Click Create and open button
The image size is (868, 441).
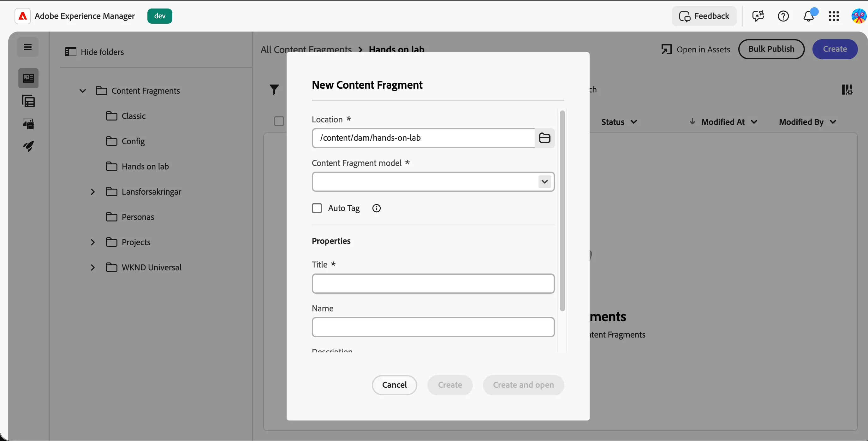click(523, 385)
